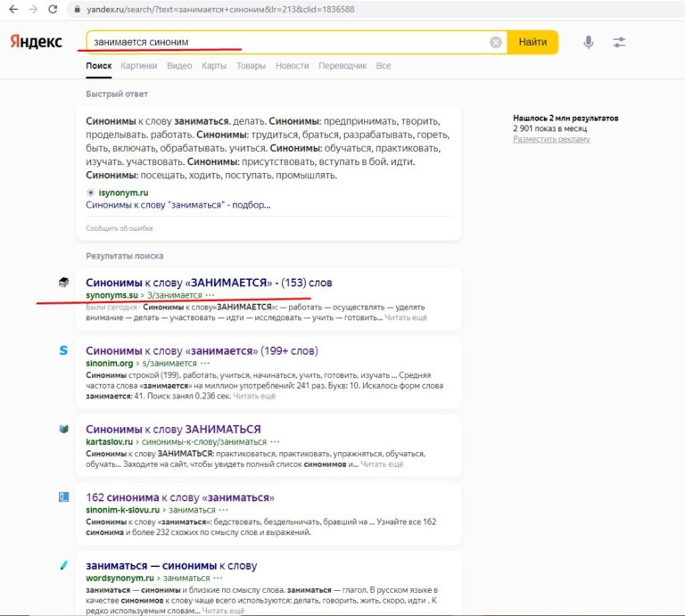Switch to Видео tab
The height and width of the screenshot is (616, 685).
click(x=179, y=66)
